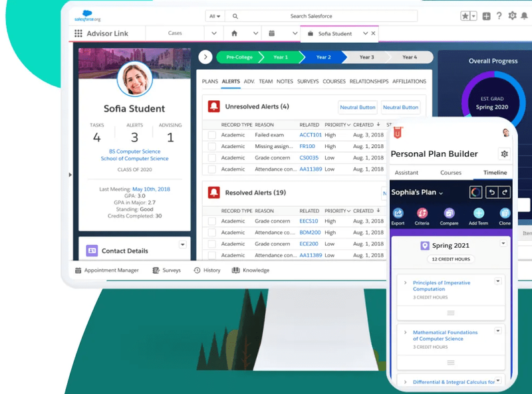Open History in the utility bar
532x394 pixels.
[207, 270]
